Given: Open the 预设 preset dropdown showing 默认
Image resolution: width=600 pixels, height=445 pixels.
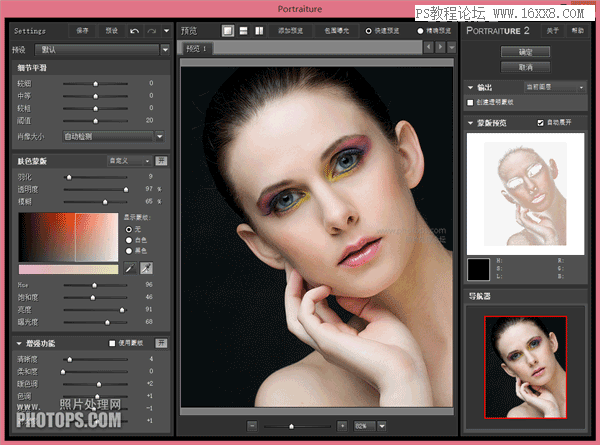Looking at the screenshot, I should (102, 49).
